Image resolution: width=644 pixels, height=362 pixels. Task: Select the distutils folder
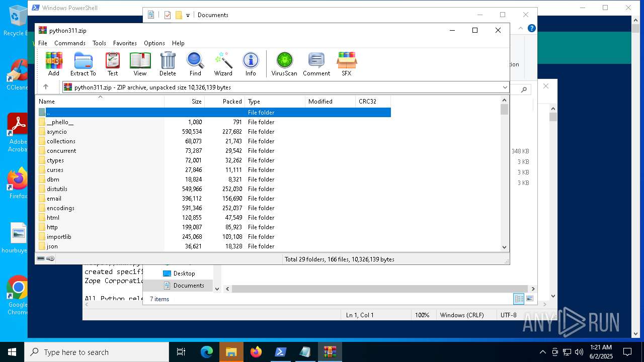tap(214, 189)
